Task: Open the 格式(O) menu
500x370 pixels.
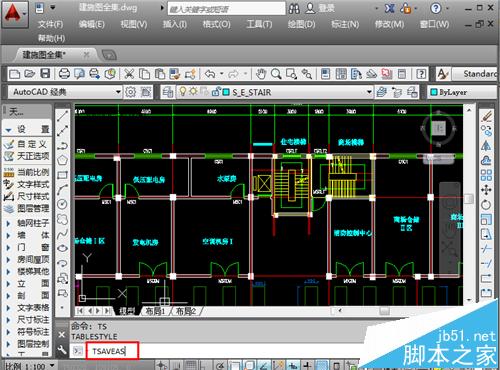Action: [216, 24]
